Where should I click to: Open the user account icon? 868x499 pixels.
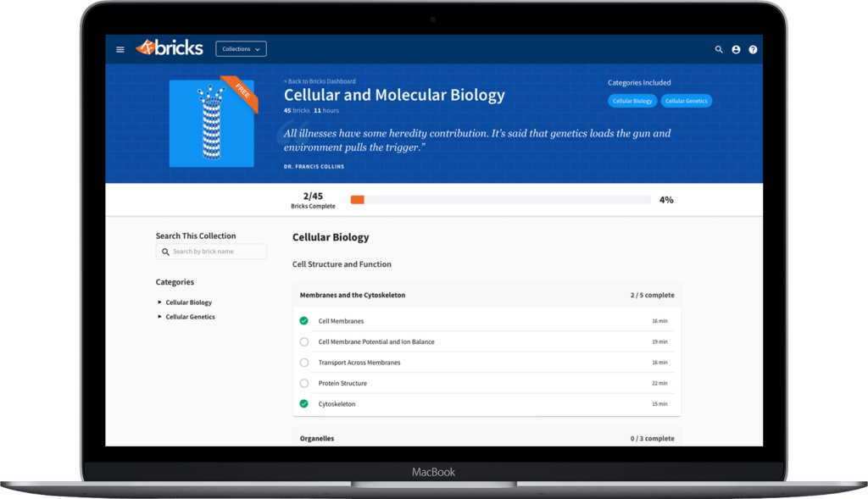point(736,49)
